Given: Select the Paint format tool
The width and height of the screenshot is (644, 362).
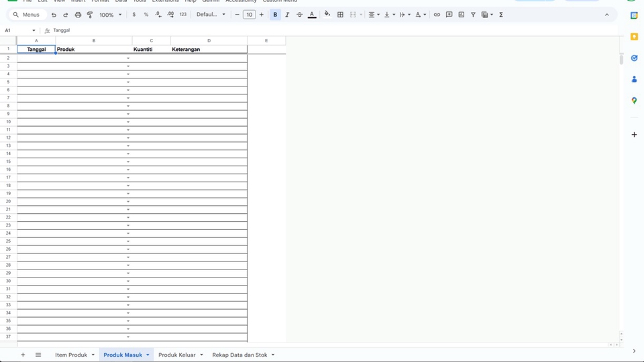Looking at the screenshot, I should (x=90, y=15).
